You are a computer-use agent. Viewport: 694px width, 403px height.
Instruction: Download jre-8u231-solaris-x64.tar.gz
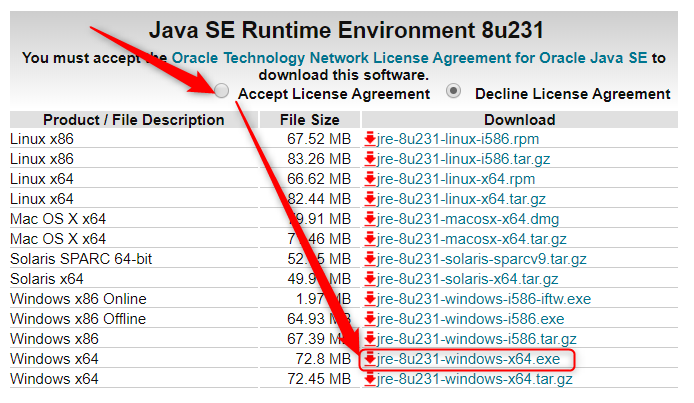pos(467,279)
